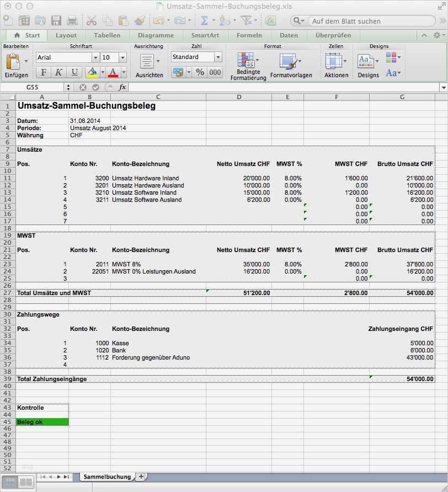Image resolution: width=448 pixels, height=492 pixels.
Task: Open the name box G55 stepper arrows
Action: point(68,87)
